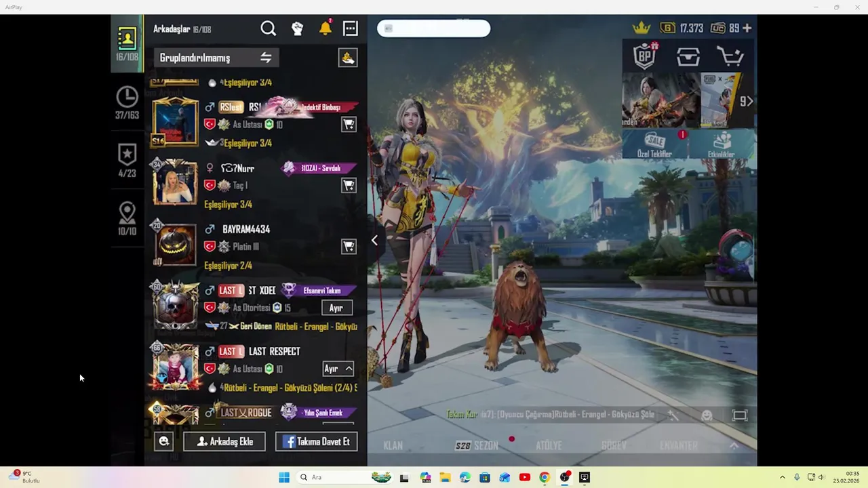
Task: Open the messages chat bubble icon
Action: (x=351, y=28)
